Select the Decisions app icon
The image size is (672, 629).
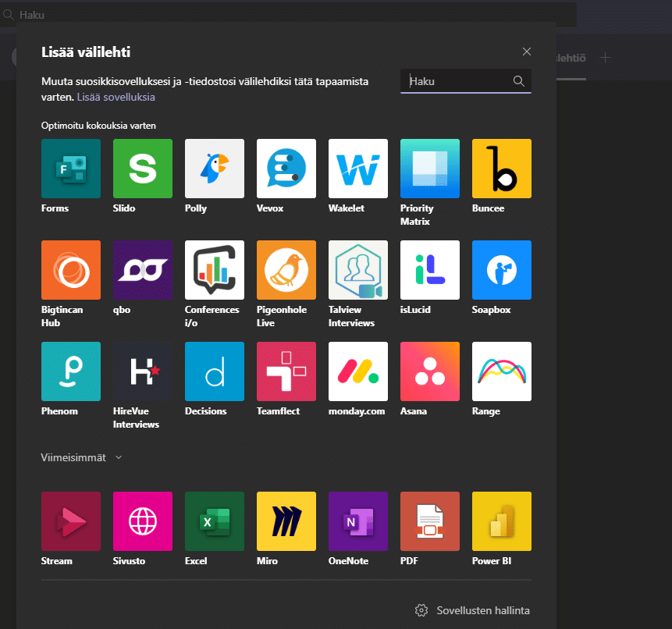[x=215, y=371]
